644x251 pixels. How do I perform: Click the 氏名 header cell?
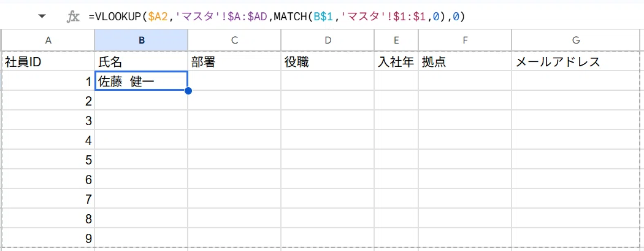[x=141, y=61]
